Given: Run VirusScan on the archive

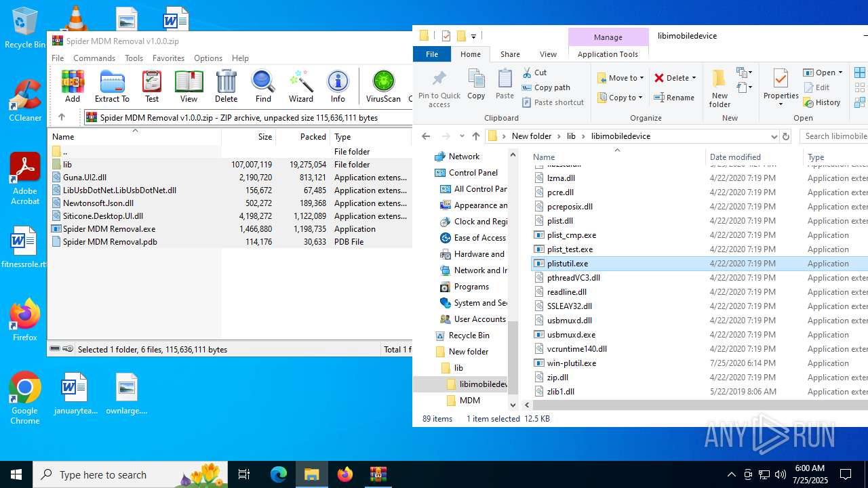Looking at the screenshot, I should tap(383, 86).
